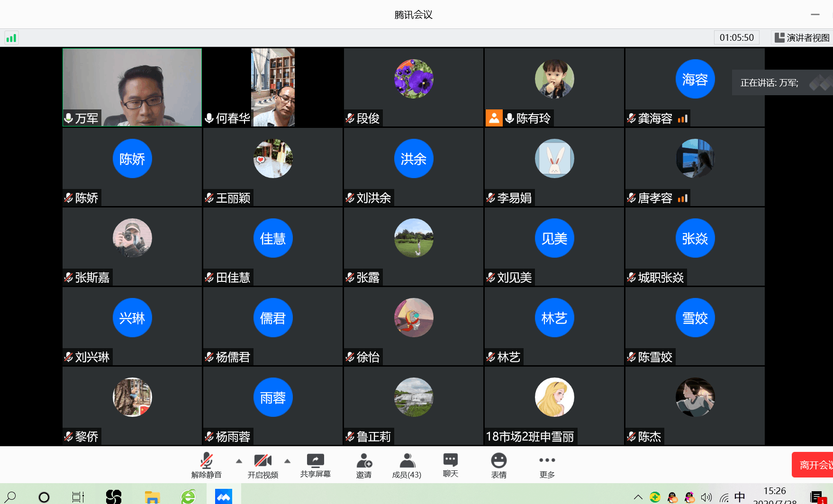This screenshot has width=833, height=504.
Task: Click 段俊's participant tile with flower avatar
Action: [x=413, y=87]
